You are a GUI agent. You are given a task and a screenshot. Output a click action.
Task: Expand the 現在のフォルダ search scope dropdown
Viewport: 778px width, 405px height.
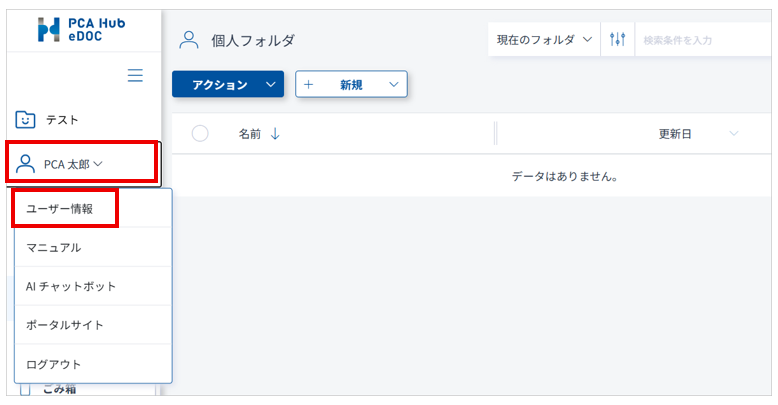544,40
